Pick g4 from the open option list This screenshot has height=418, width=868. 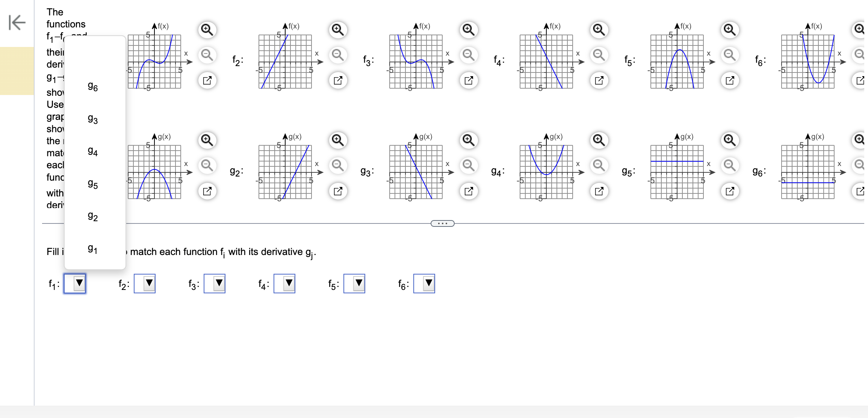92,152
